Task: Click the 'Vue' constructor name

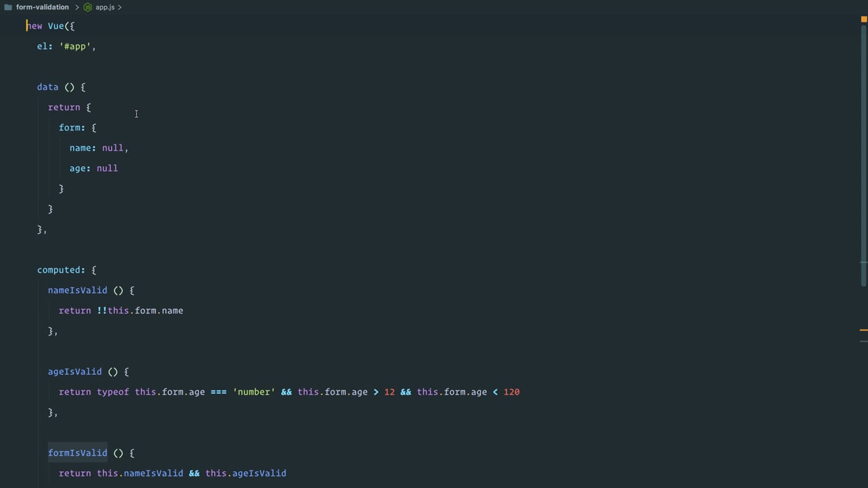Action: tap(56, 26)
